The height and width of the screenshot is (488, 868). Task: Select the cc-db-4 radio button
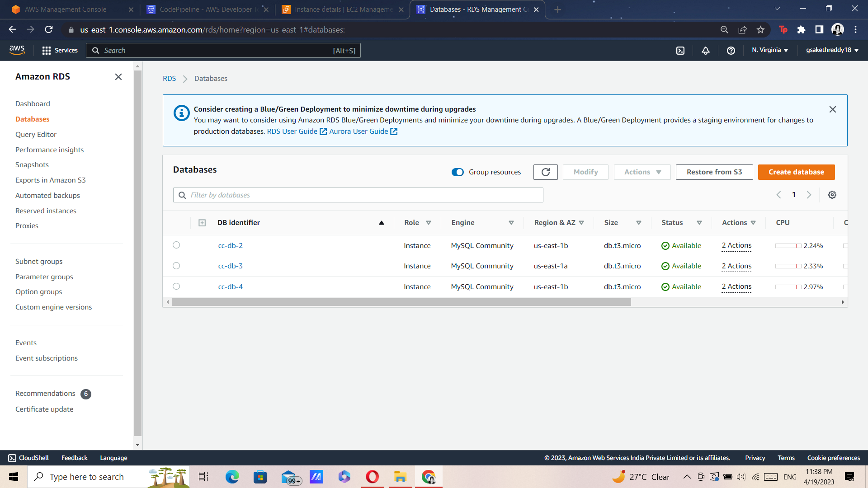pos(176,286)
